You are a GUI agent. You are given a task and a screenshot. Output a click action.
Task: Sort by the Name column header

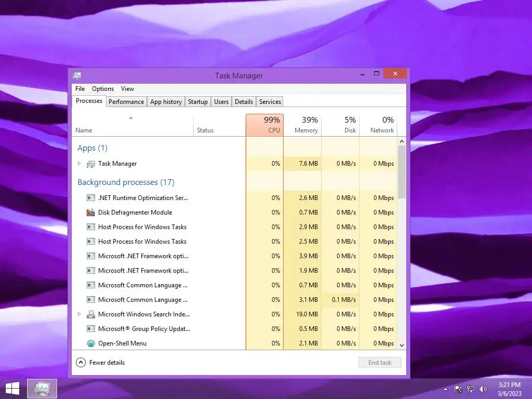point(132,125)
